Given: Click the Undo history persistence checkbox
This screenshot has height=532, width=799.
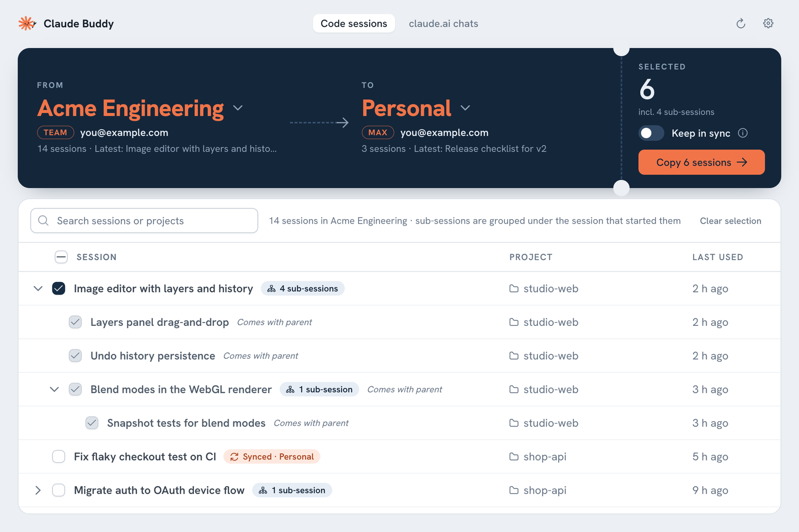Looking at the screenshot, I should coord(75,356).
